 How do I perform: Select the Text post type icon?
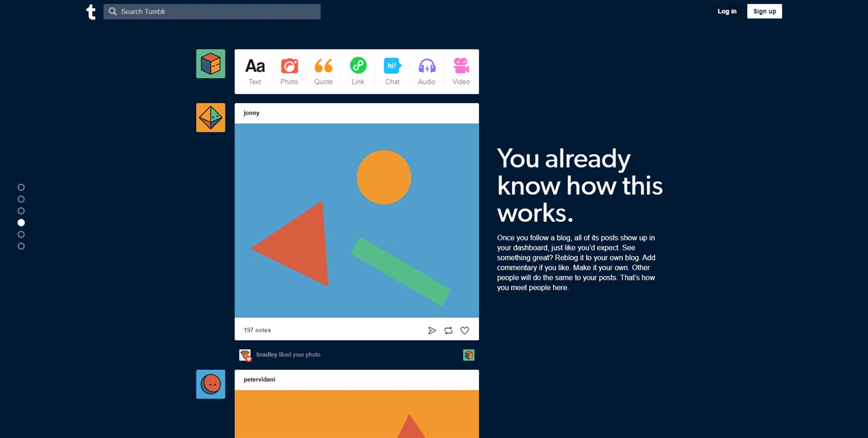[x=255, y=66]
